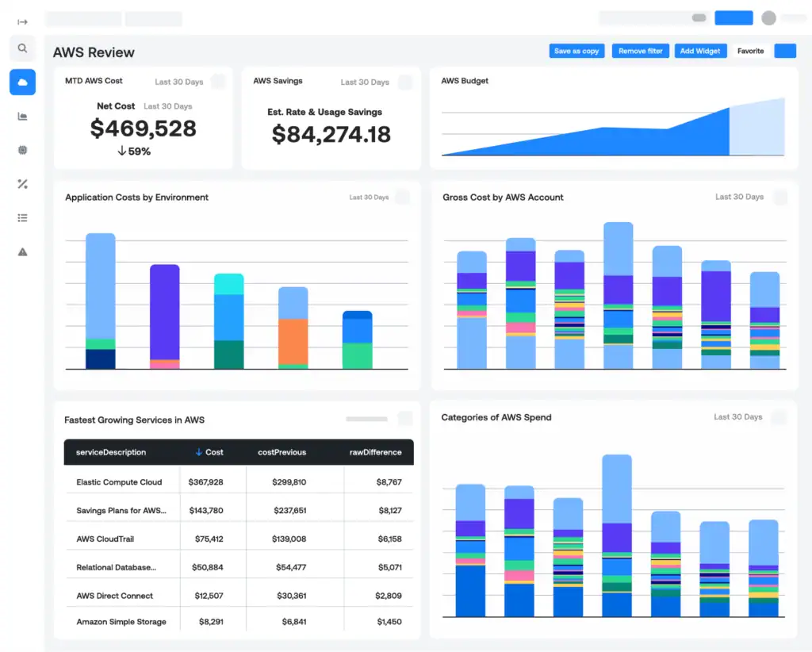This screenshot has height=652, width=812.
Task: Click the costPrevious column header
Action: coord(282,452)
